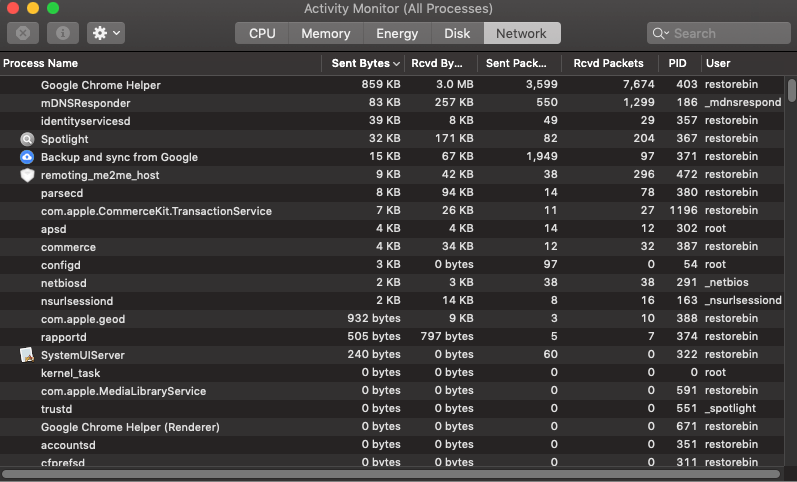
Task: Click the _netbios user cell
Action: 726,282
